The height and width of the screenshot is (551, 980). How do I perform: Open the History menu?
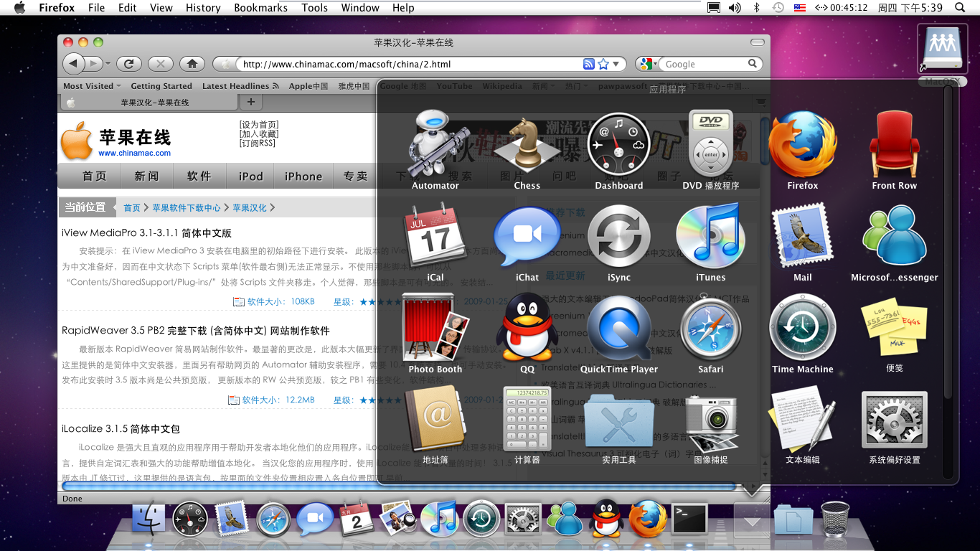click(203, 8)
